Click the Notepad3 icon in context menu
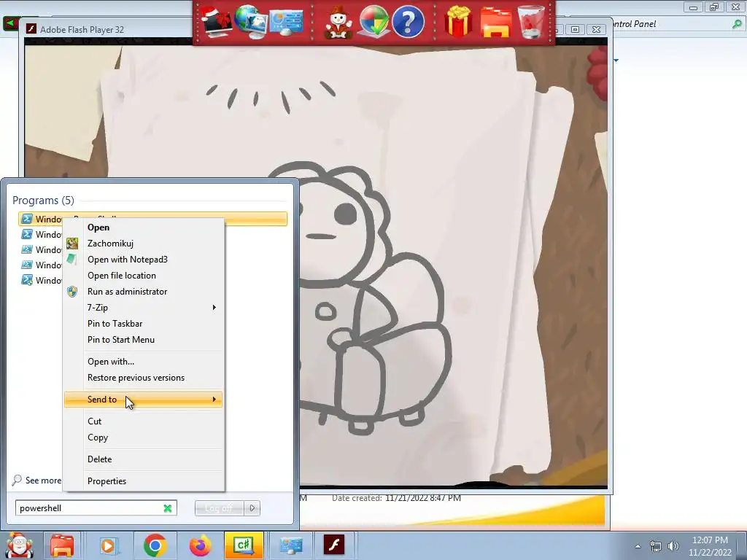Screen dimensions: 747x560 71,259
